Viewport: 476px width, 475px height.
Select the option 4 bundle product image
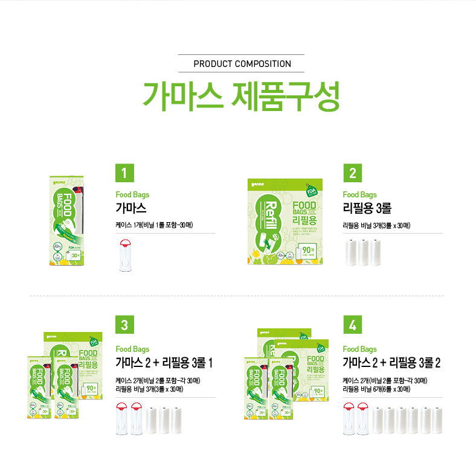(x=286, y=374)
